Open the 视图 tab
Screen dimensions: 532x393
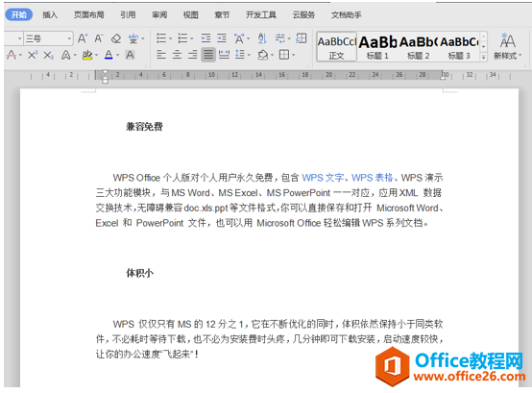coord(191,15)
